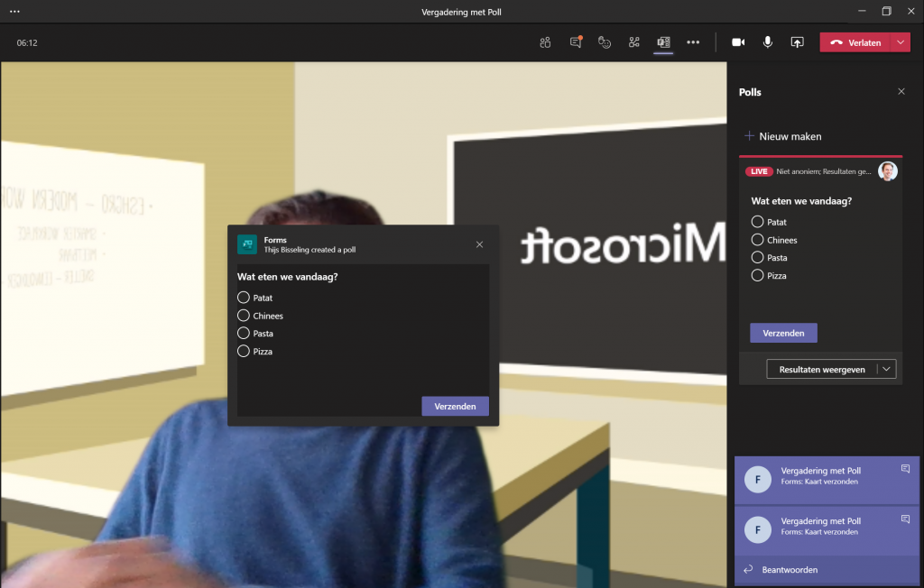
Task: Click the Polls panel heading
Action: [750, 92]
